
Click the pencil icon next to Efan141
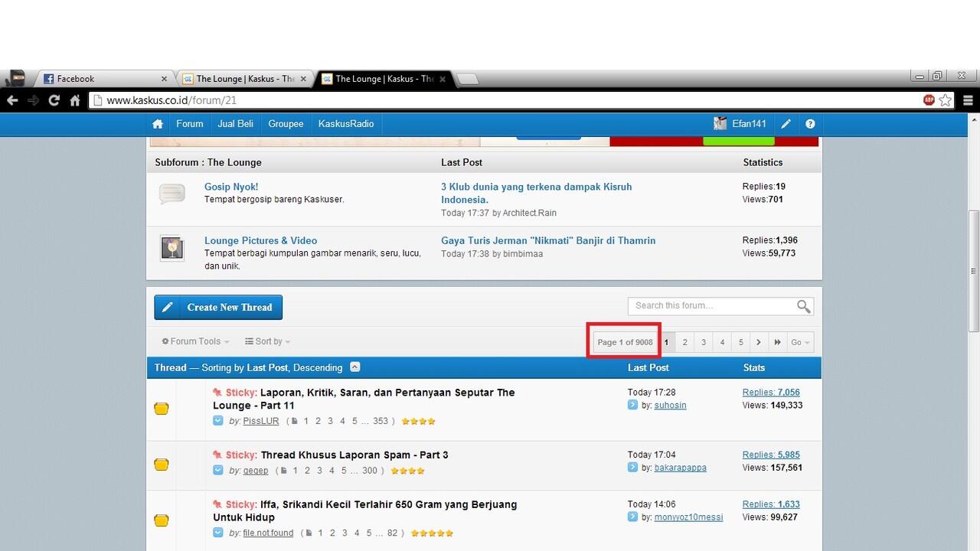point(786,124)
